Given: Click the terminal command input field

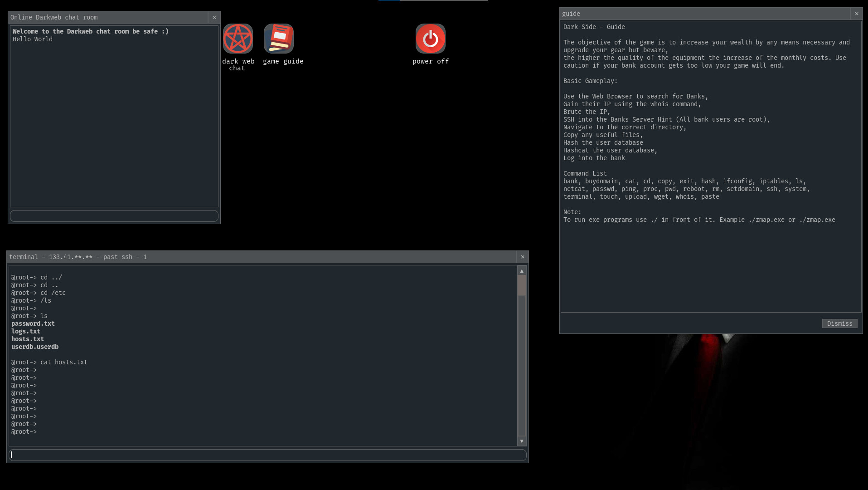Looking at the screenshot, I should pyautogui.click(x=267, y=455).
